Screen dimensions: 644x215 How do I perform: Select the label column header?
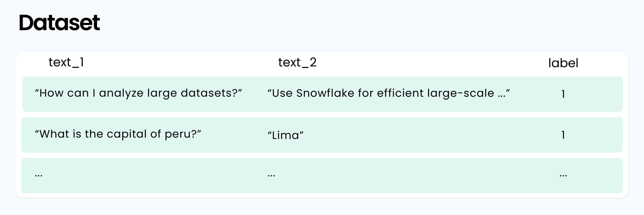563,63
